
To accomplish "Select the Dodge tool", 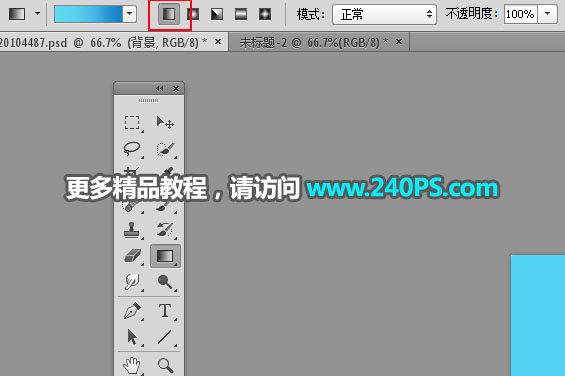I will (x=165, y=282).
